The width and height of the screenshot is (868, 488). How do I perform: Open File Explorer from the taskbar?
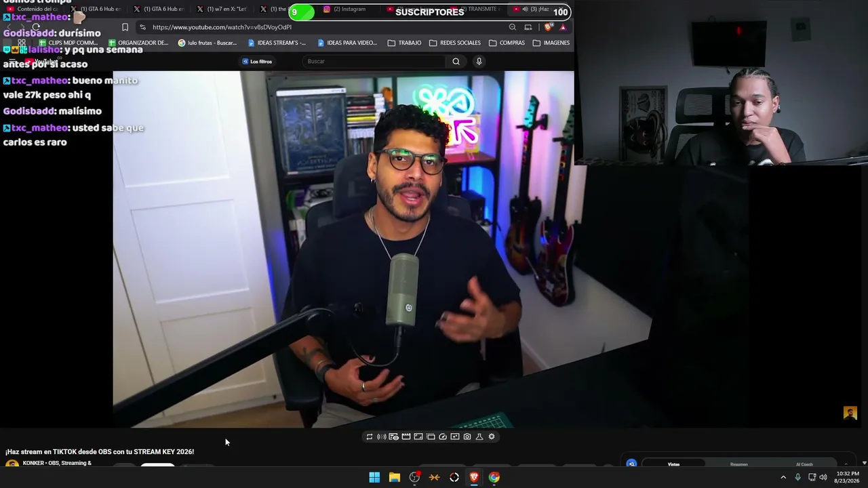(x=395, y=478)
